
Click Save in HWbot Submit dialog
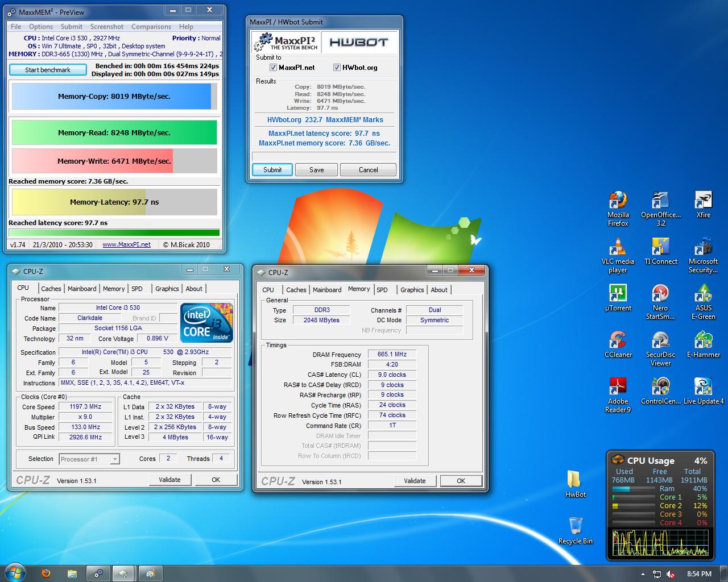tap(316, 170)
